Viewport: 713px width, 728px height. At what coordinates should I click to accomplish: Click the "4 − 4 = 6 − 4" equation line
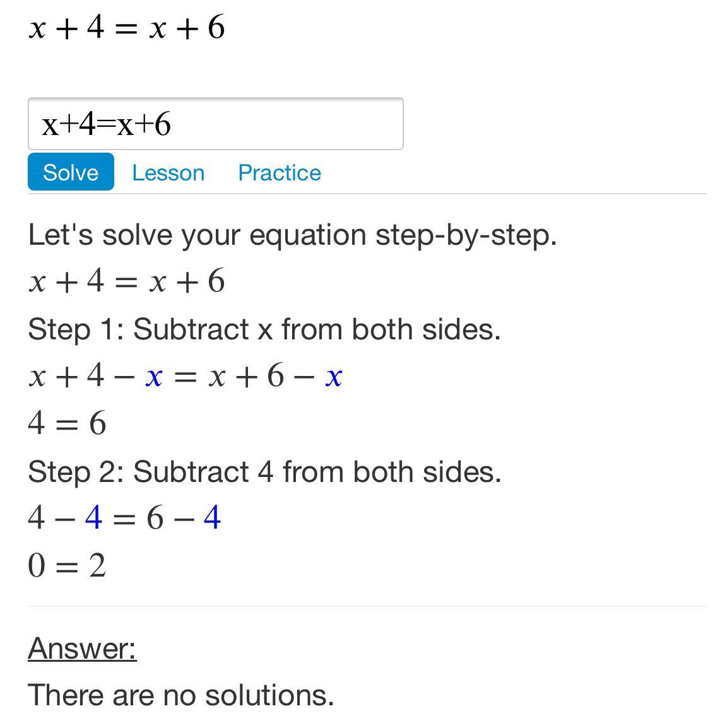tap(124, 518)
